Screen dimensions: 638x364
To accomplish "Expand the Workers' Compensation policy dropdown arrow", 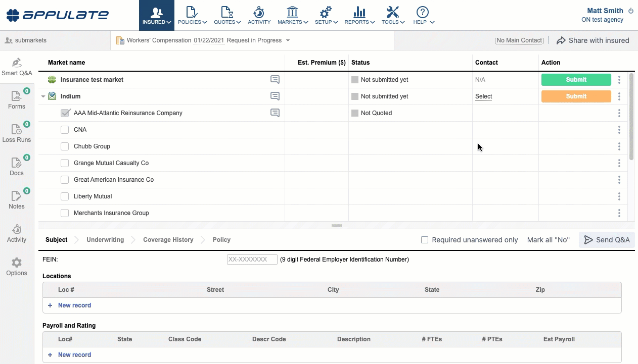I will (288, 40).
